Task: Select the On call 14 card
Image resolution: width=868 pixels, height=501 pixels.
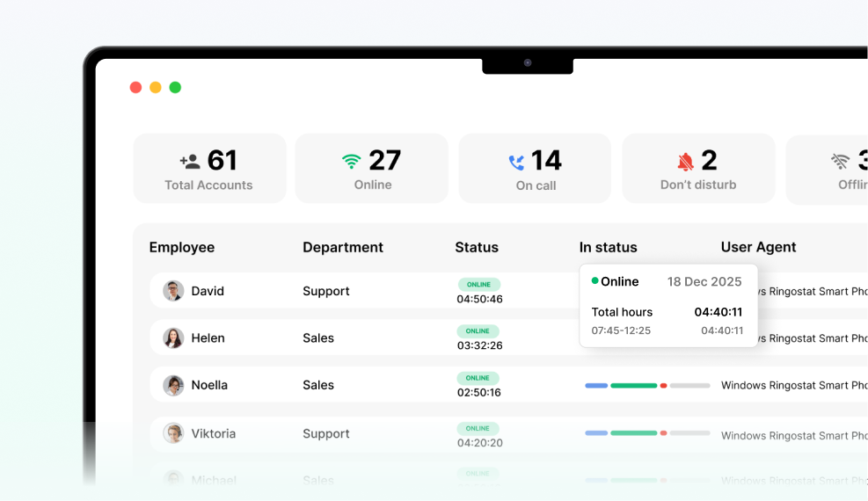Action: point(535,168)
